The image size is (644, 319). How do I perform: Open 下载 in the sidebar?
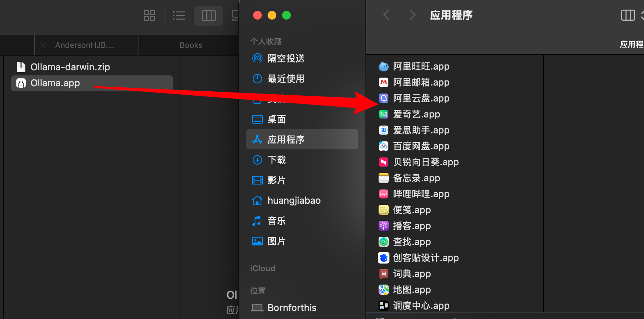302,160
